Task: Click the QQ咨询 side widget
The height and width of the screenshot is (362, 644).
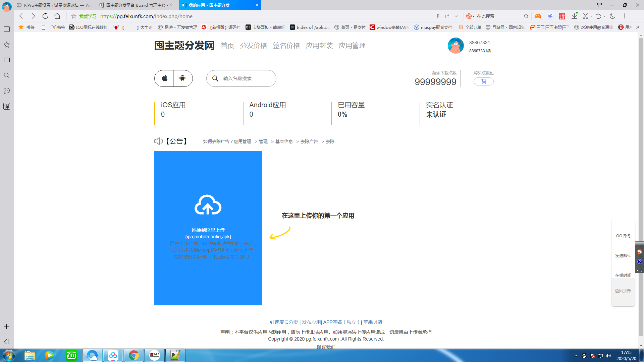Action: (x=623, y=236)
